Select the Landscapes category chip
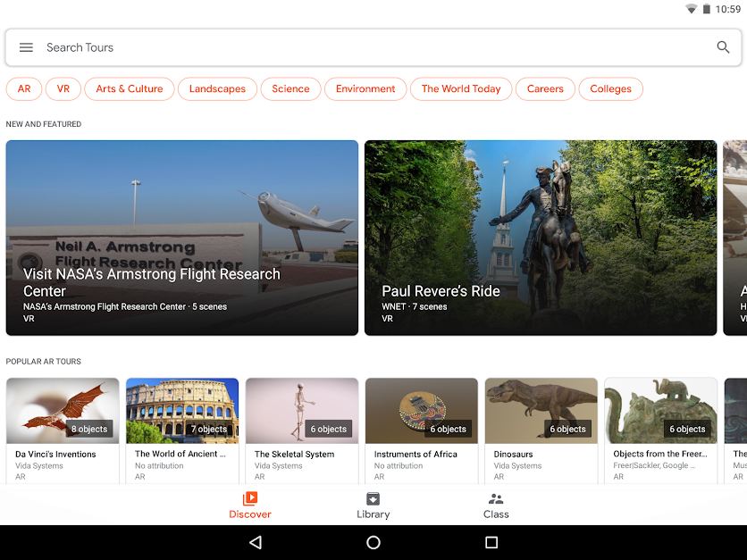 click(217, 89)
